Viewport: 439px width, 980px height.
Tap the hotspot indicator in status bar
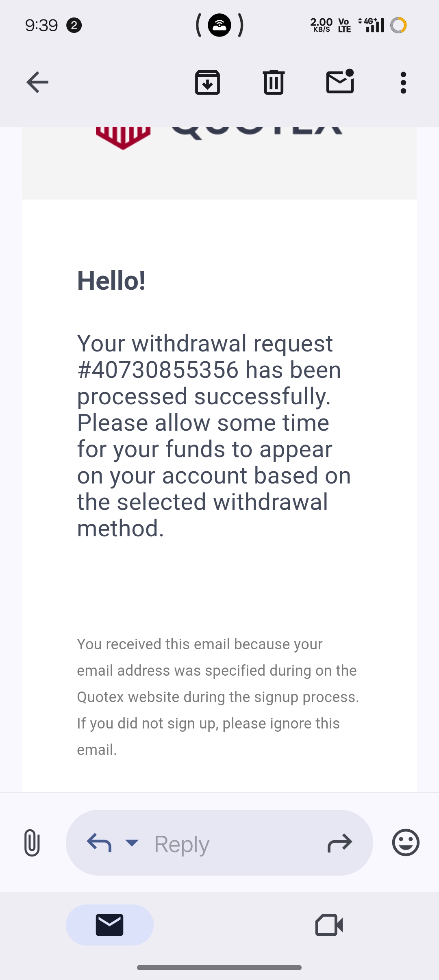click(x=219, y=25)
